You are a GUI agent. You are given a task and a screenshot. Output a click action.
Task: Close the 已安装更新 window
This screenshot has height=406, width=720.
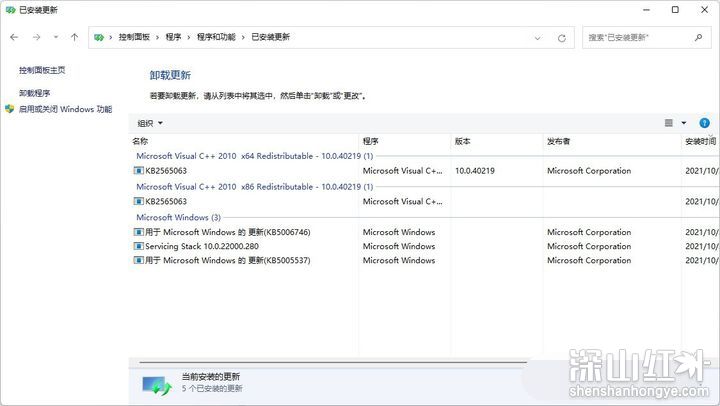pyautogui.click(x=704, y=10)
